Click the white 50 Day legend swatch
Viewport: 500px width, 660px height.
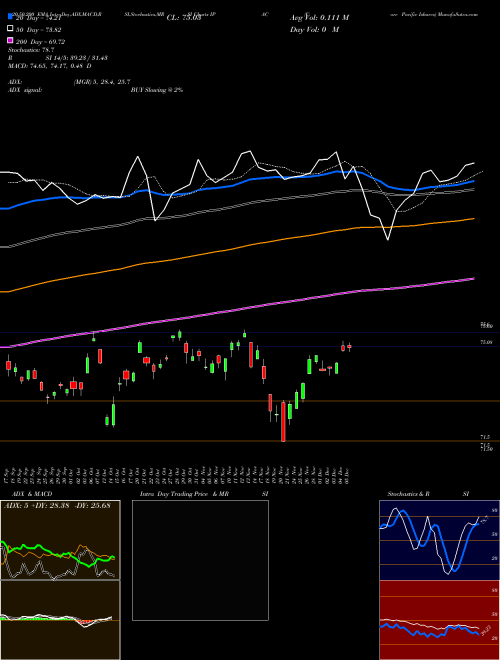pyautogui.click(x=11, y=29)
